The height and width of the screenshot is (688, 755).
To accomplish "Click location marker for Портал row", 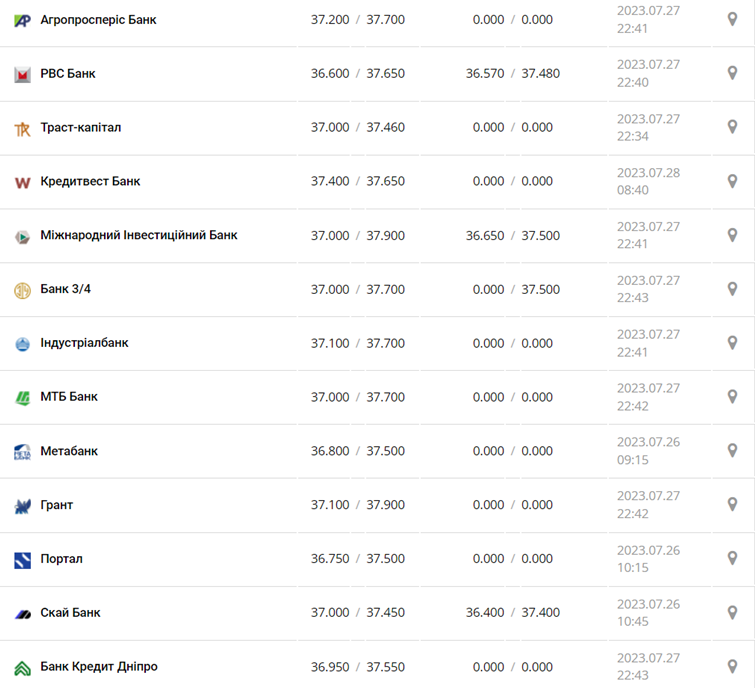I will 732,558.
